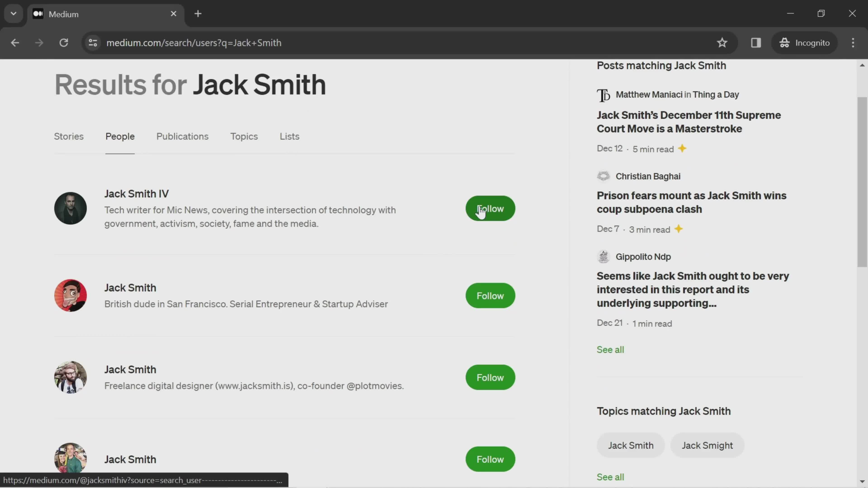Click See all under matching topics
868x488 pixels.
(610, 477)
